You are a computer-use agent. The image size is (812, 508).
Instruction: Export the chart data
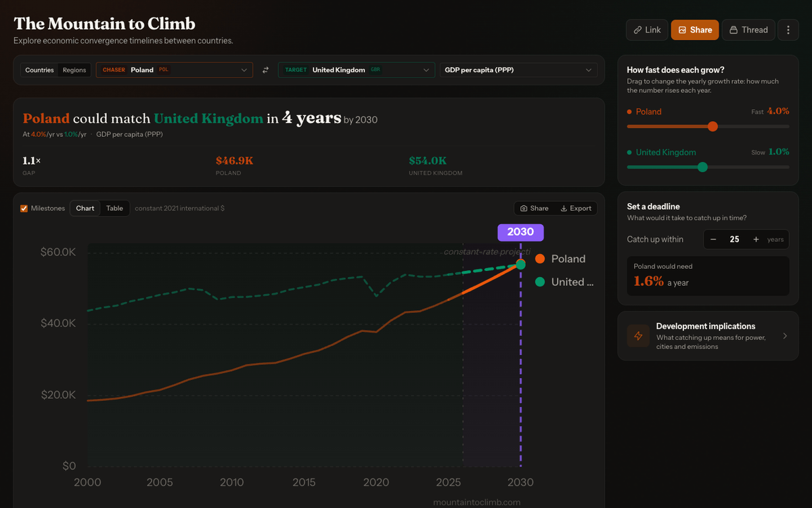tap(576, 208)
